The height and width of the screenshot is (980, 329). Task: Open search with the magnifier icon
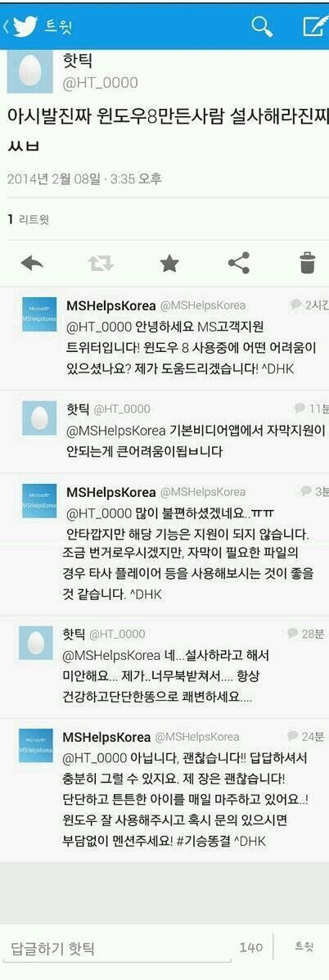tap(262, 26)
